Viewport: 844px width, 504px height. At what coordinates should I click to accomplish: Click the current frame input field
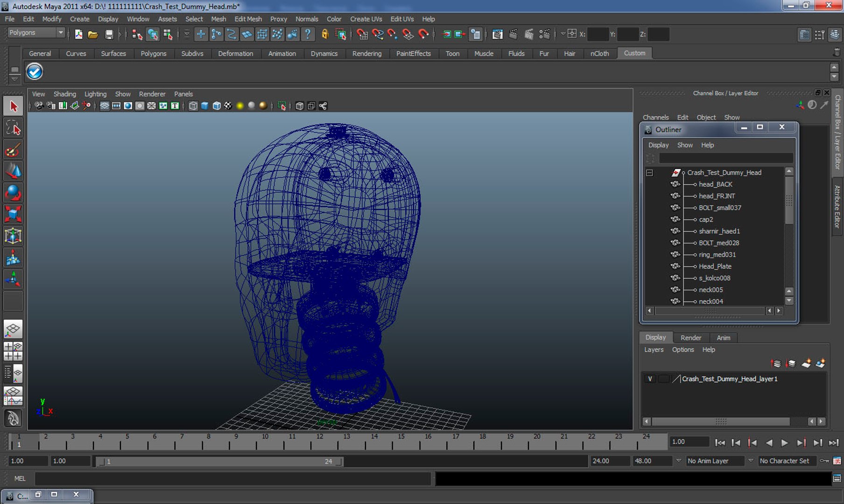689,442
